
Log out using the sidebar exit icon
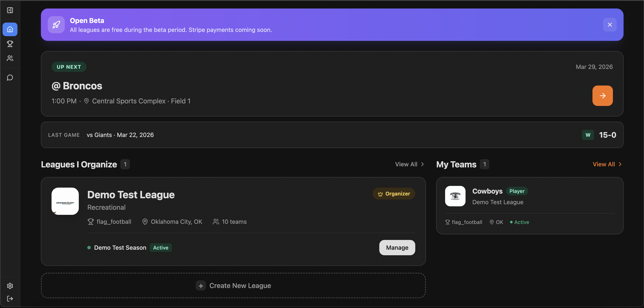pos(10,299)
